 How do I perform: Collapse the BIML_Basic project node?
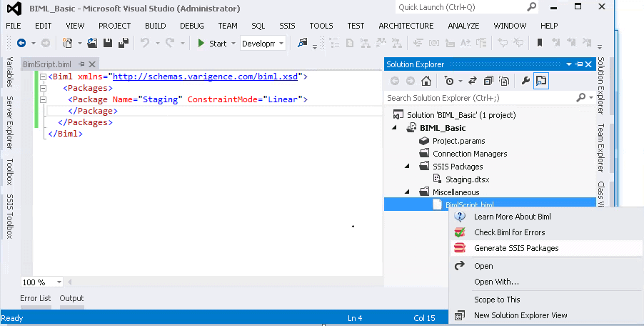coord(394,128)
